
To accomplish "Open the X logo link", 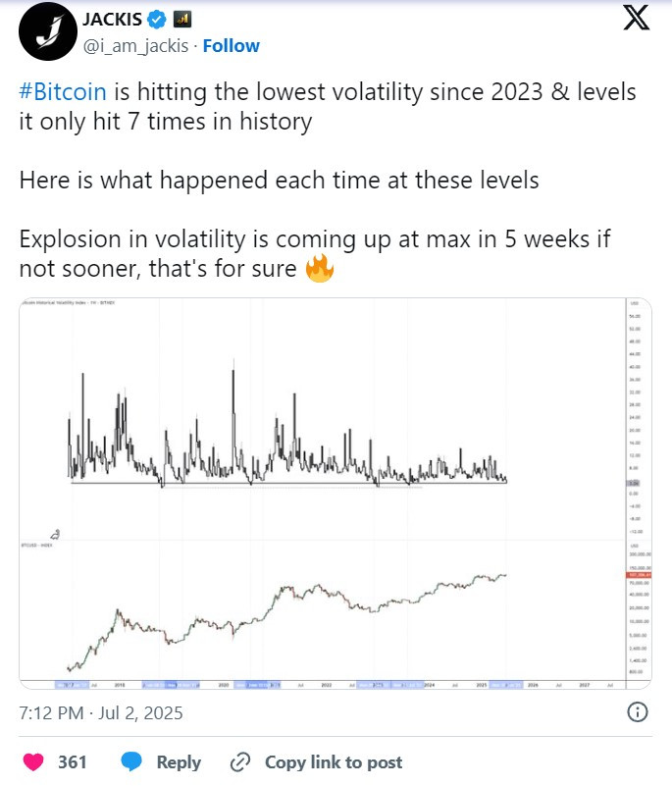I will (x=637, y=19).
